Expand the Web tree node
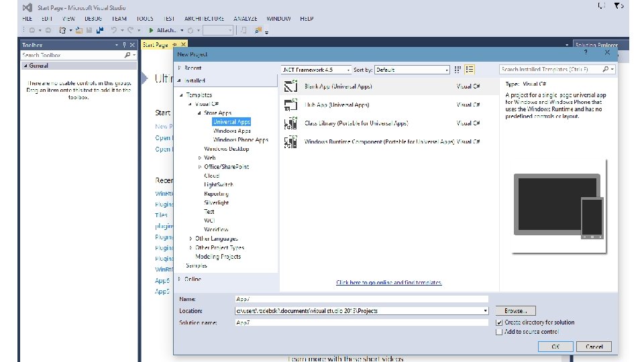 (200, 158)
